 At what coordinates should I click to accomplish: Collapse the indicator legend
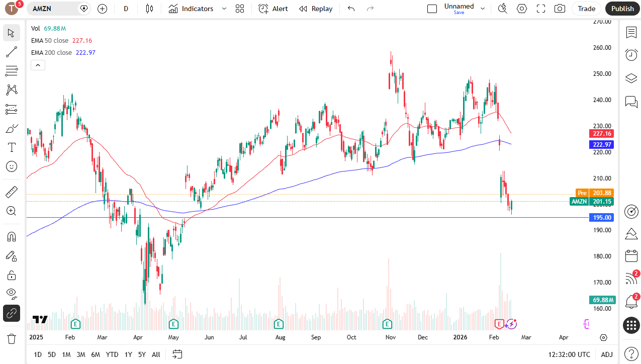click(x=38, y=65)
